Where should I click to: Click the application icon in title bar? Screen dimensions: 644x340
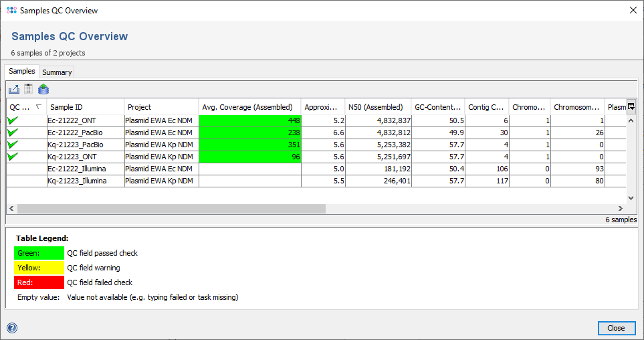[11, 10]
